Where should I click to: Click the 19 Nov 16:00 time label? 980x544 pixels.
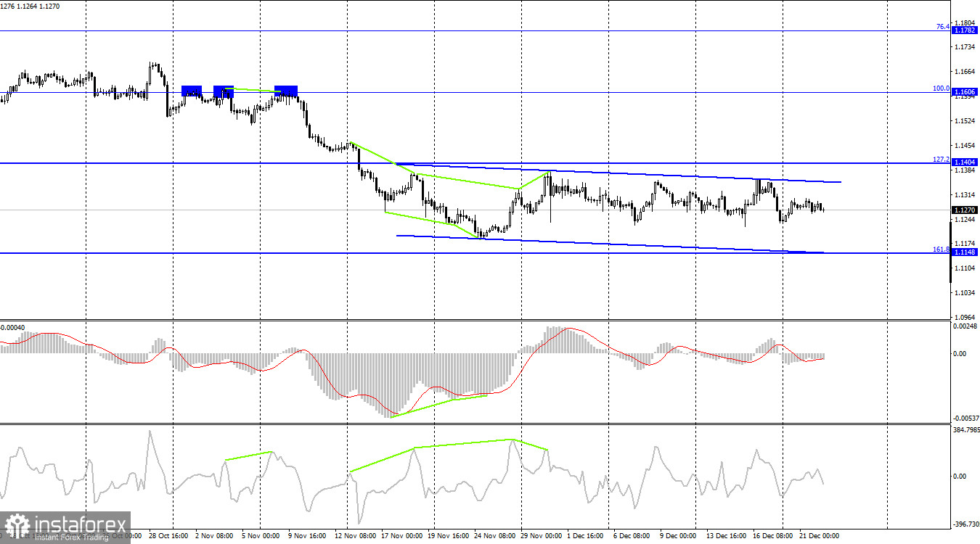coord(447,536)
